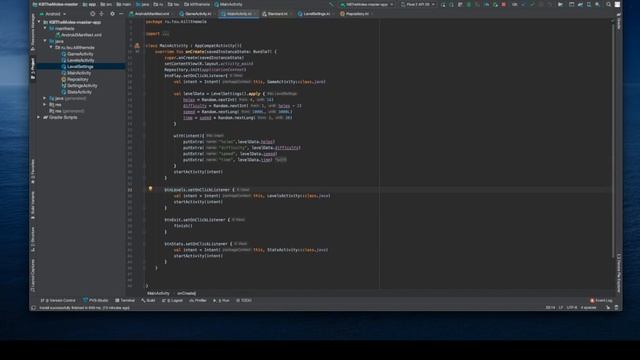Toggle the Build Variants side tab
This screenshot has width=640, height=360.
point(33,206)
